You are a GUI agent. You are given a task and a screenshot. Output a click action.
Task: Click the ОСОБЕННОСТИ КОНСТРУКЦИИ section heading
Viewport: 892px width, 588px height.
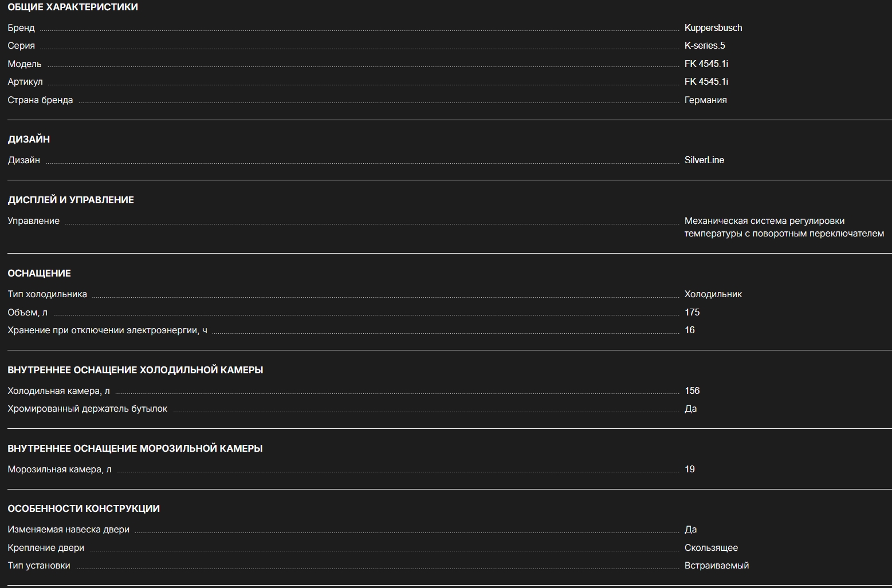[84, 508]
